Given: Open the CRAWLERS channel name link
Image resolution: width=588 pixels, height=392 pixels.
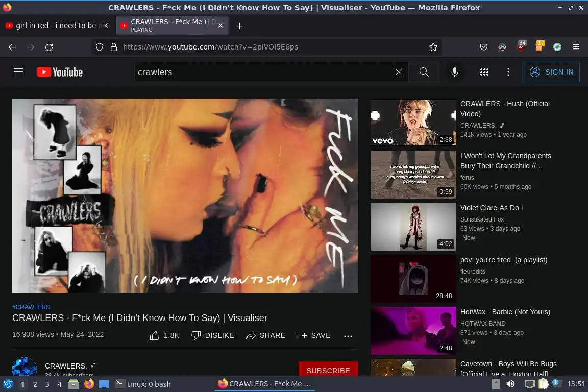Looking at the screenshot, I should click(x=66, y=366).
